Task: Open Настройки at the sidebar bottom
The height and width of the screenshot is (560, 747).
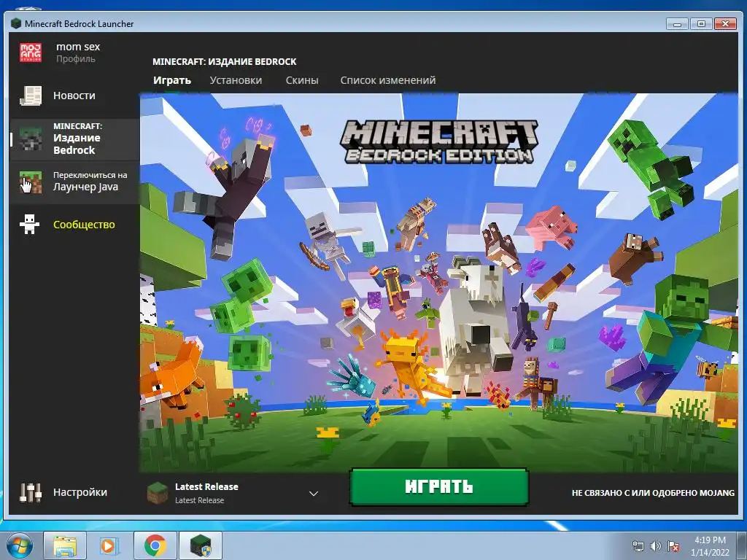Action: tap(74, 492)
